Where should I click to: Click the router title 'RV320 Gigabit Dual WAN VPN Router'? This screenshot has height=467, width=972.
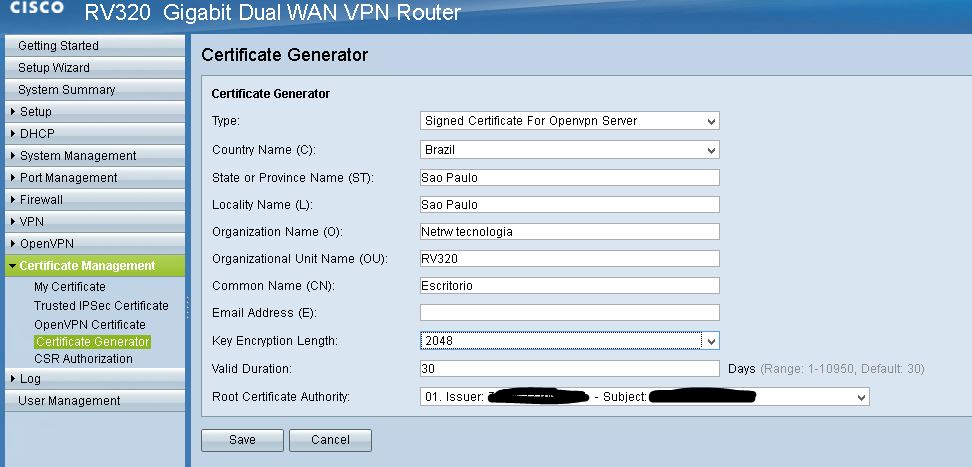273,12
